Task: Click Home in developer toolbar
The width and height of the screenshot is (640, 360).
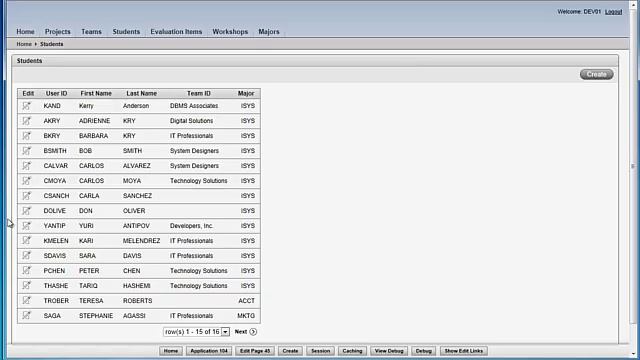Action: click(x=171, y=351)
